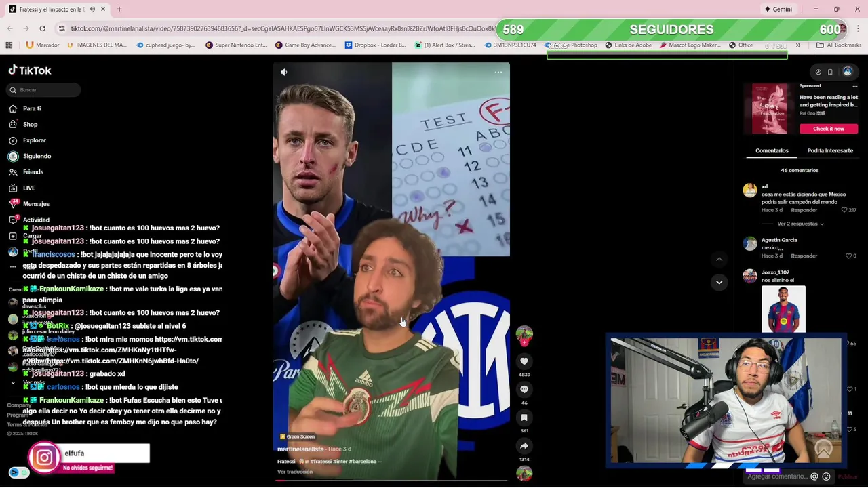Follow creator via red plus badge

pos(524,343)
